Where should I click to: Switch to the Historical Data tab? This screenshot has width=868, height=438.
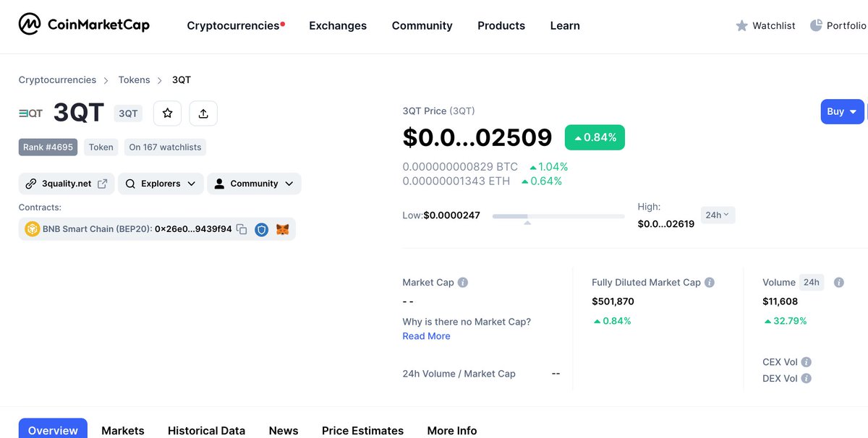pyautogui.click(x=206, y=430)
